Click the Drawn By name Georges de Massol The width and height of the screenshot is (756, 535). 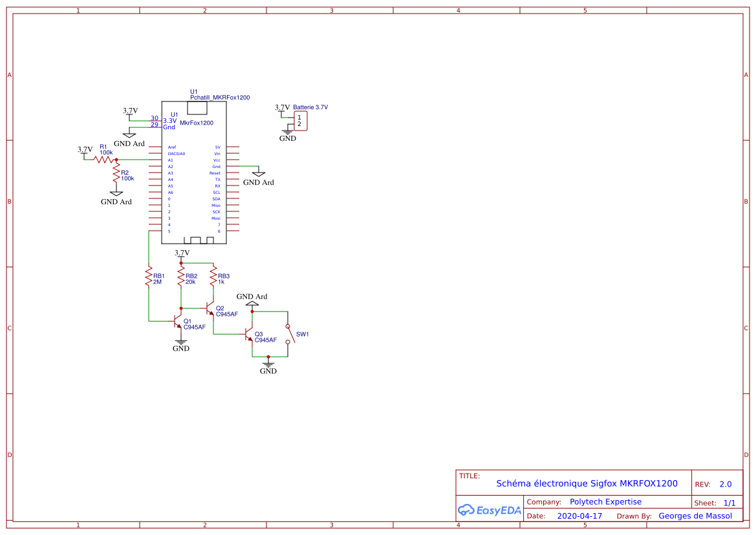coord(696,516)
